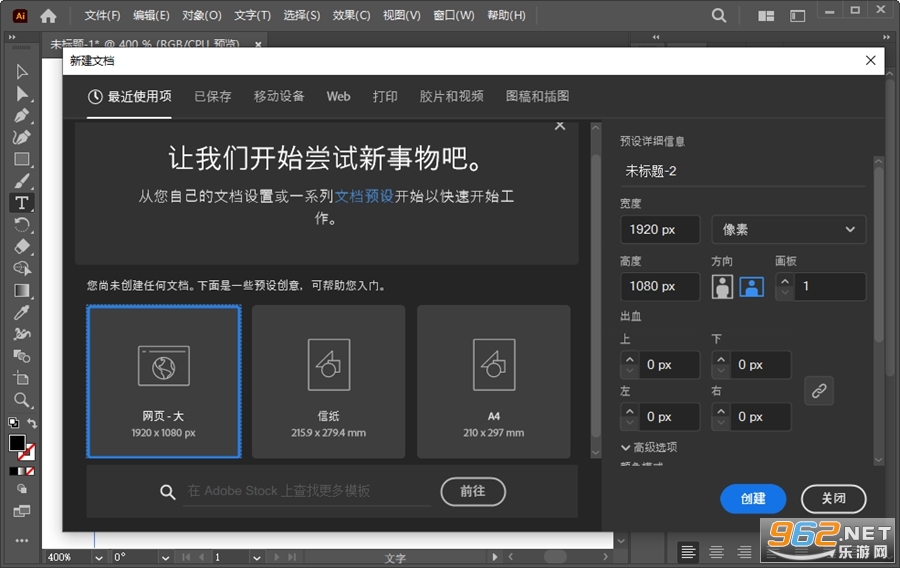
Task: Select the Artboard tool
Action: pos(22,378)
